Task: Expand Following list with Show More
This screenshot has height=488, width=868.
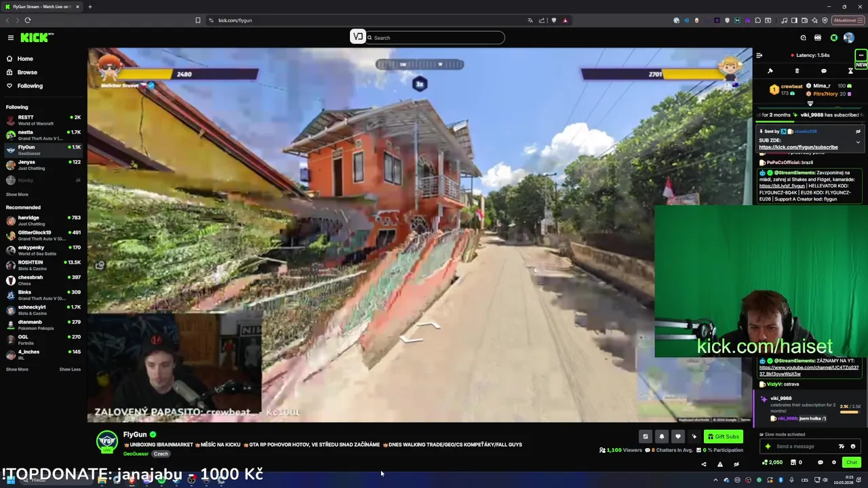Action: 17,195
